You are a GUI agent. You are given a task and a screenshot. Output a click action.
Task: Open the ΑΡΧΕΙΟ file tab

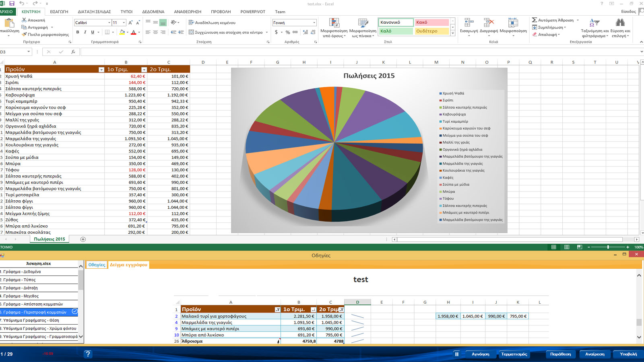pos(7,12)
